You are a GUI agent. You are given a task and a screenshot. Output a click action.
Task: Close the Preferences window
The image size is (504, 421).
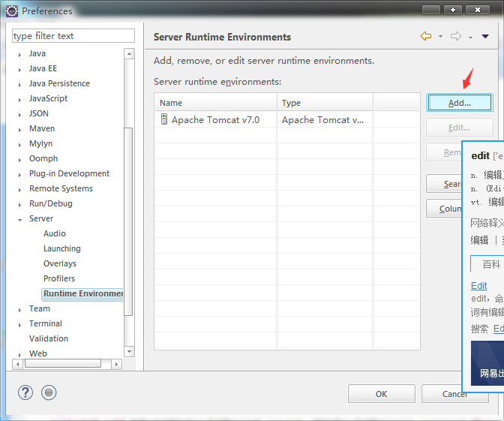(478, 10)
